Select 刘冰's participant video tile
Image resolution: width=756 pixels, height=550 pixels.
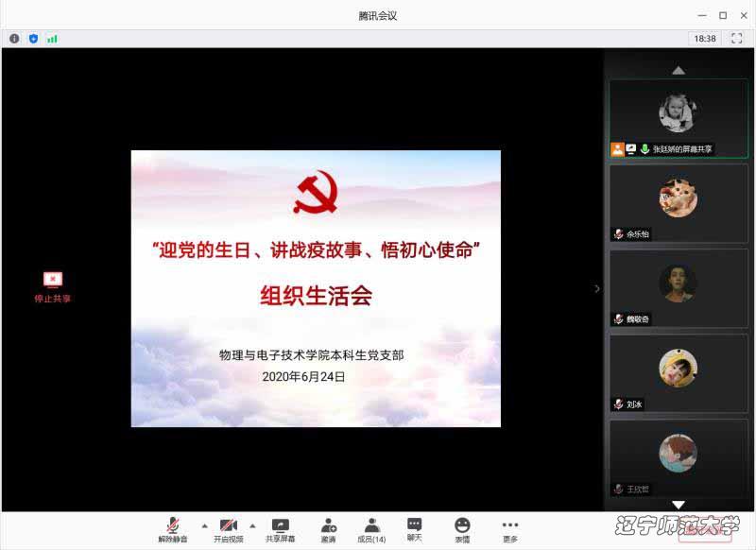click(679, 373)
